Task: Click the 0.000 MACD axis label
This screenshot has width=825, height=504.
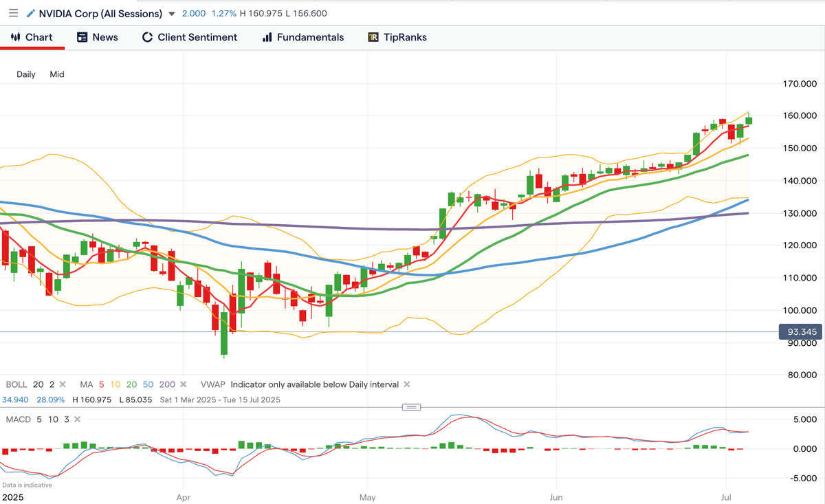Action: tap(804, 449)
